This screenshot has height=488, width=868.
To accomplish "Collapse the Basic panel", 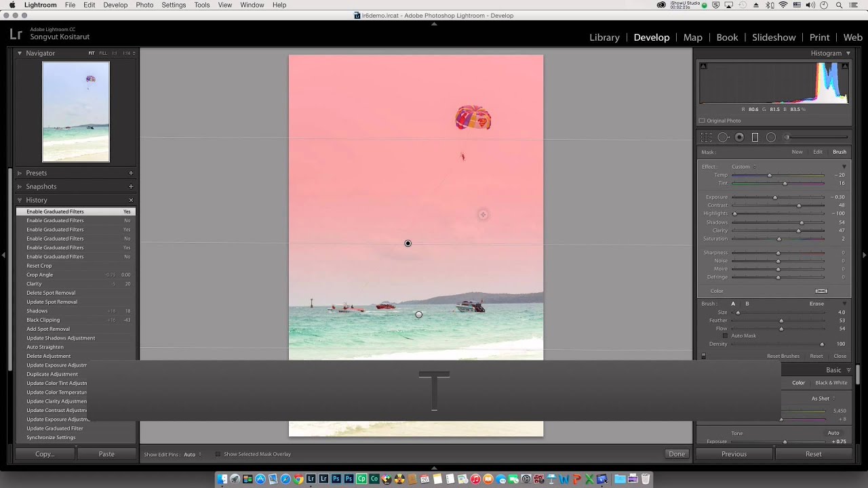I will (x=848, y=370).
